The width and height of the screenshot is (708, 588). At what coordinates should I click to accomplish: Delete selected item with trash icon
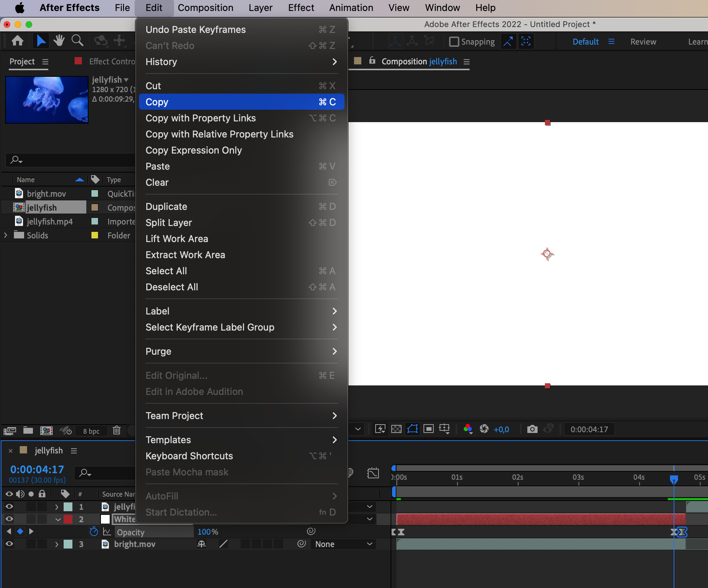117,430
